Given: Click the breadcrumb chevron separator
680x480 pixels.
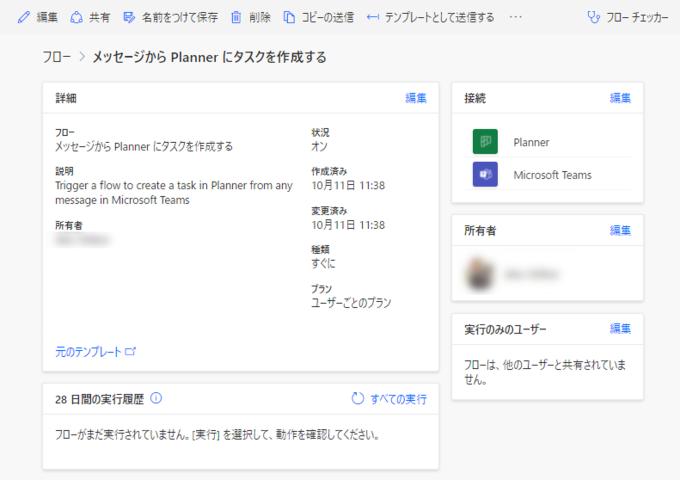Looking at the screenshot, I should coord(82,57).
